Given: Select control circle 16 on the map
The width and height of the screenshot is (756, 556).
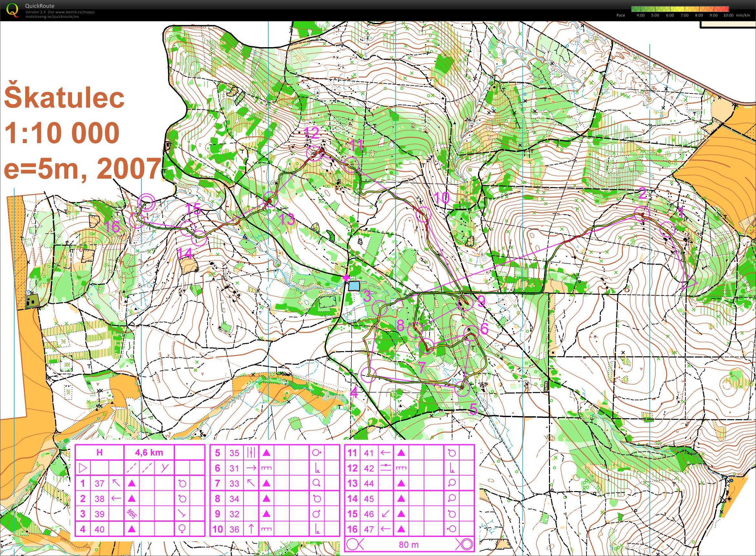Looking at the screenshot, I should 137,220.
